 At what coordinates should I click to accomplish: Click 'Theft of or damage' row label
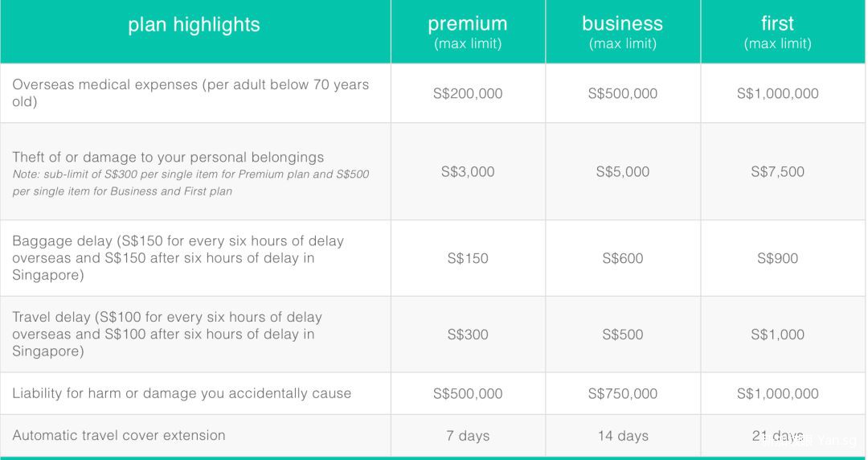[168, 157]
